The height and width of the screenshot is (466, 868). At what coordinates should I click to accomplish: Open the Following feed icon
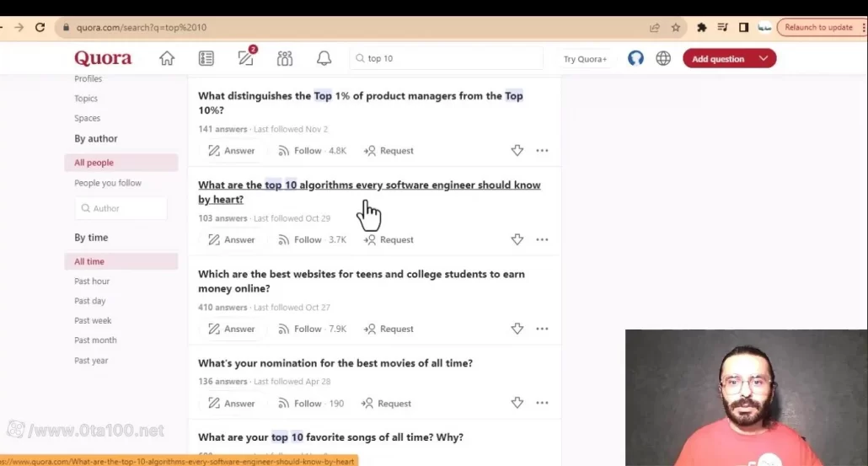206,58
